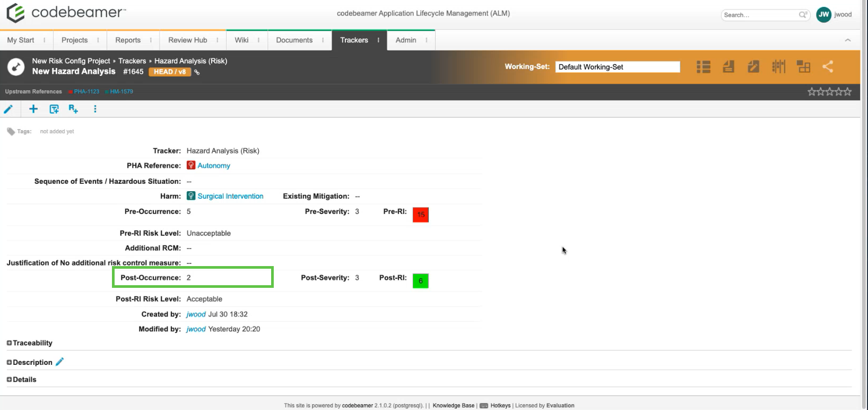Open the three-dot more actions menu
Screen dimensions: 868x410
click(95, 109)
